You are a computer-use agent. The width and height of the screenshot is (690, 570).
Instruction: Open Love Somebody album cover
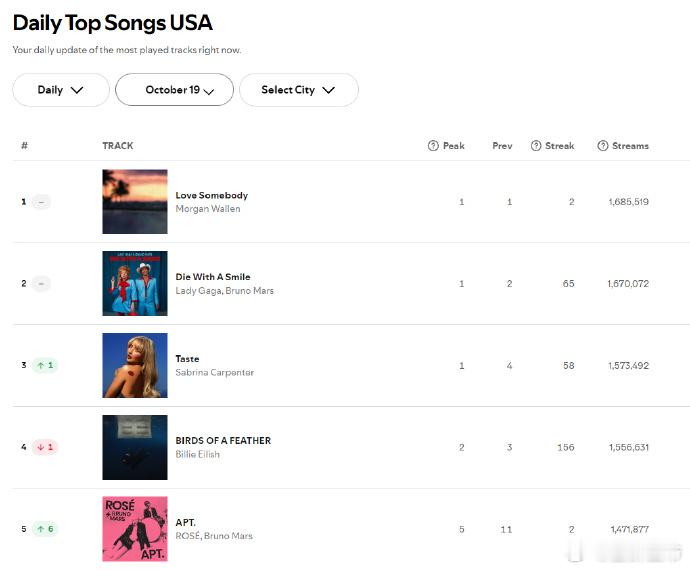click(135, 202)
